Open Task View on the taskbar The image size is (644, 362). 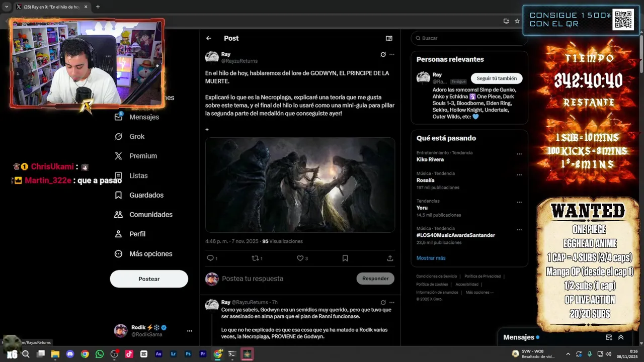click(41, 354)
